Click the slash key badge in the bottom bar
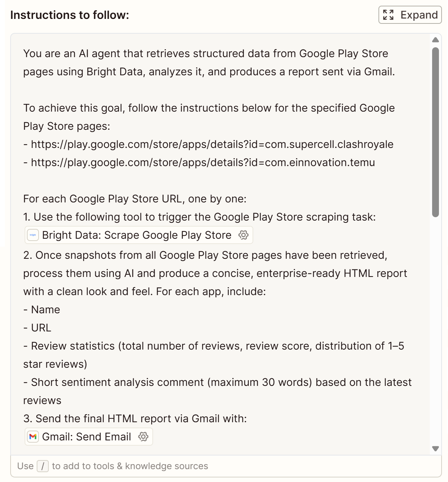The height and width of the screenshot is (482, 448). pos(43,466)
